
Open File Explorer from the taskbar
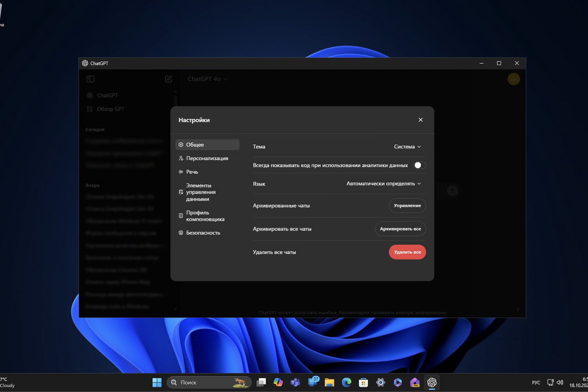coord(329,383)
